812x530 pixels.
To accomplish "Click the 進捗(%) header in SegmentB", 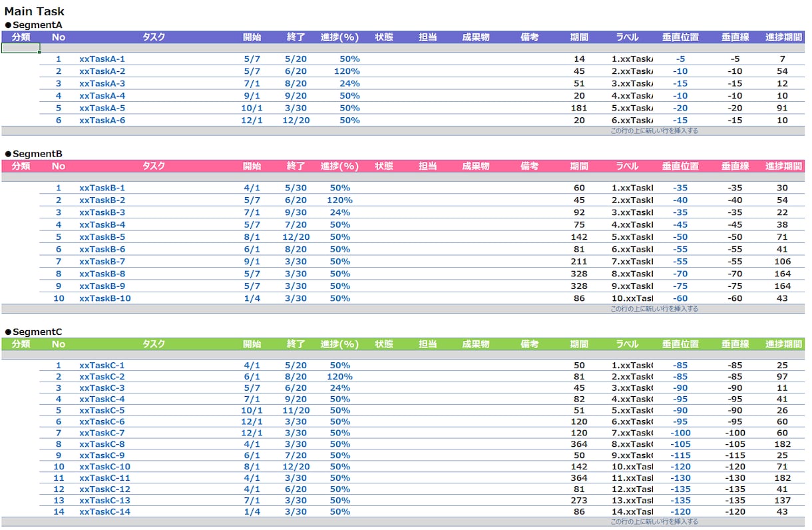I will point(339,166).
